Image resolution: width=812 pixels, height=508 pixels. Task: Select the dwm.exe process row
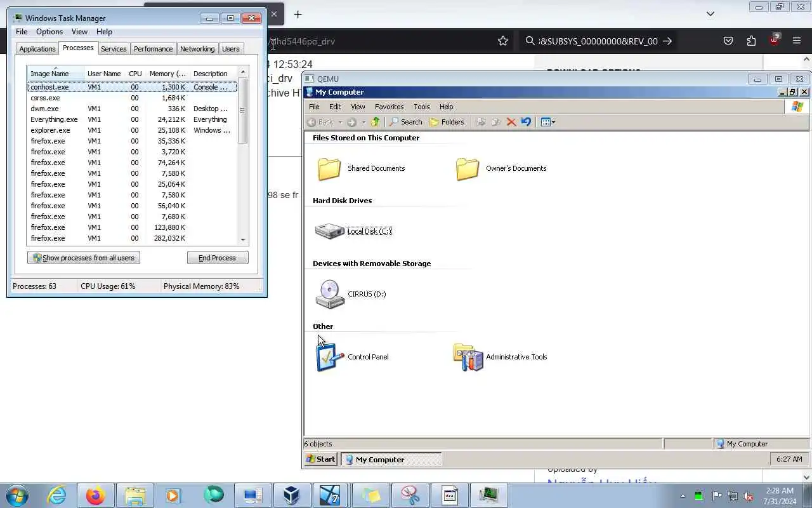tap(132, 109)
